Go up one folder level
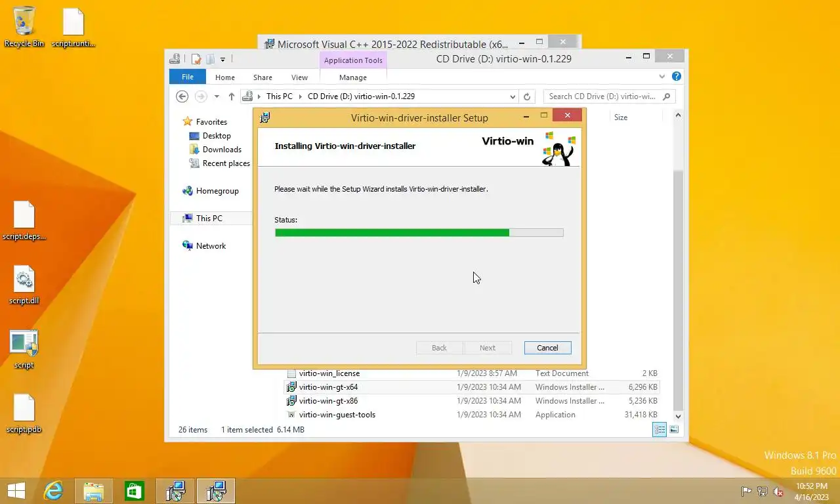 click(x=231, y=96)
